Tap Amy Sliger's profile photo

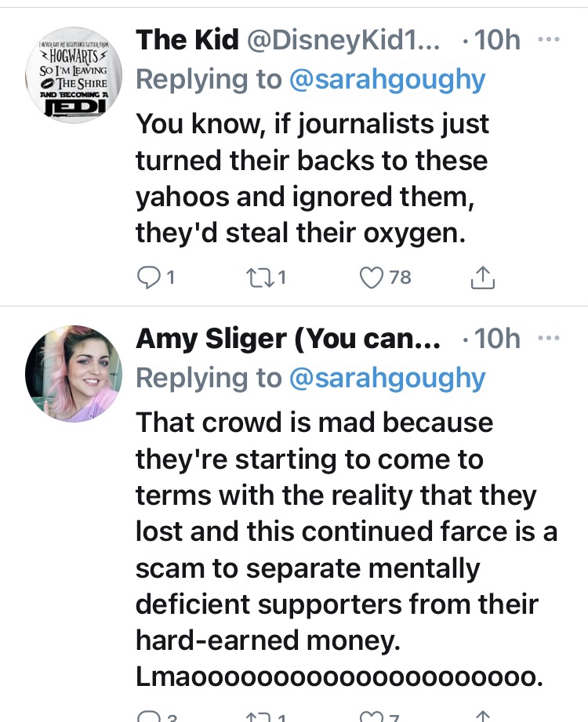pos(73,374)
